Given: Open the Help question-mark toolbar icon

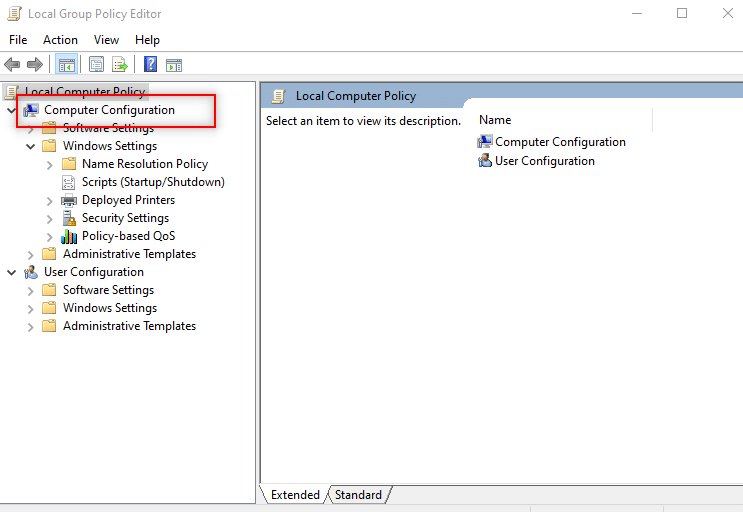Looking at the screenshot, I should point(151,64).
